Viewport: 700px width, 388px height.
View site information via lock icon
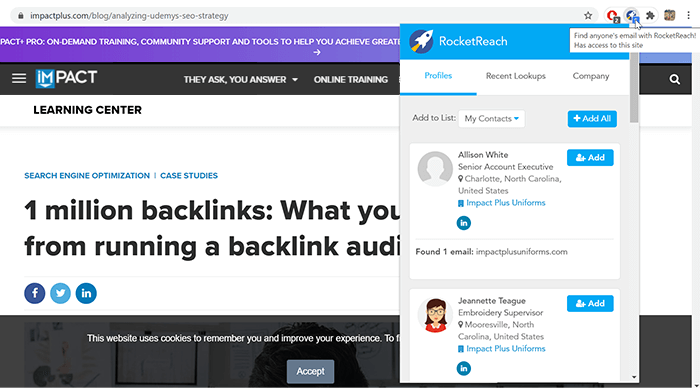[x=21, y=16]
